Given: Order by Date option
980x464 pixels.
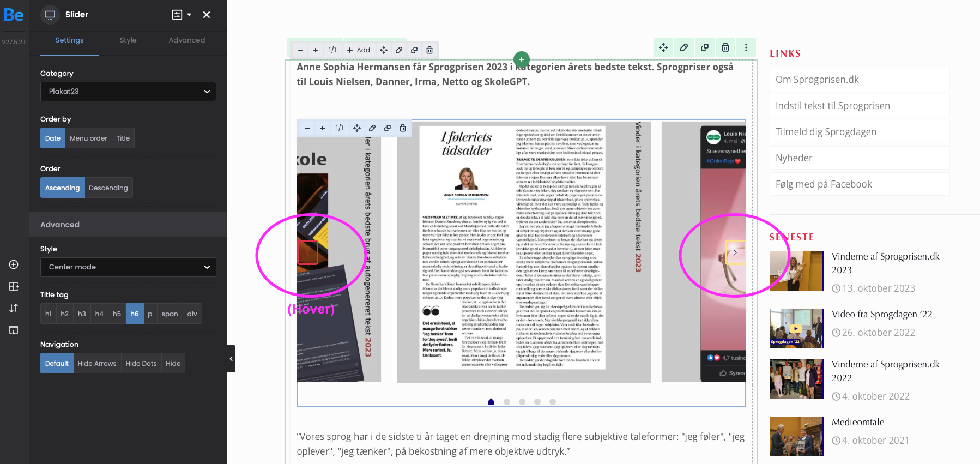Looking at the screenshot, I should coord(53,138).
